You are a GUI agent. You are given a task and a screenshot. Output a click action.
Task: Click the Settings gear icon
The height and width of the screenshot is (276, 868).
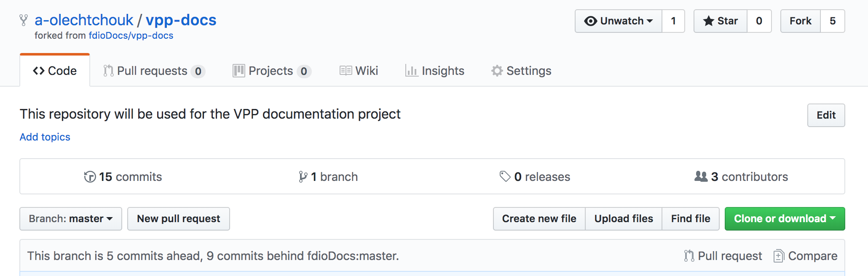(x=497, y=71)
